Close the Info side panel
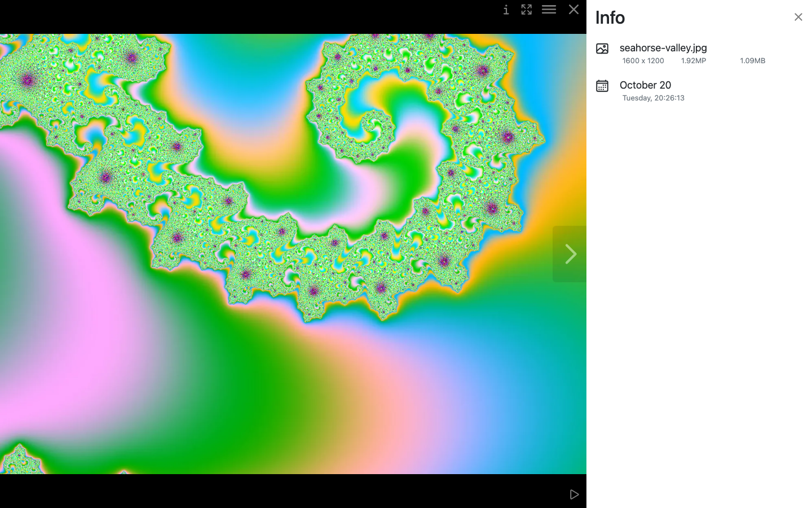 coord(798,17)
